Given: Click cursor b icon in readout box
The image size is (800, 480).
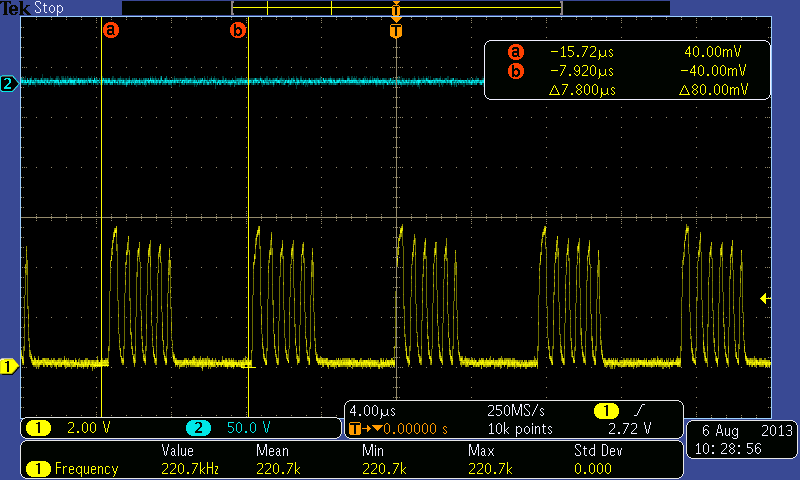Looking at the screenshot, I should coord(516,71).
